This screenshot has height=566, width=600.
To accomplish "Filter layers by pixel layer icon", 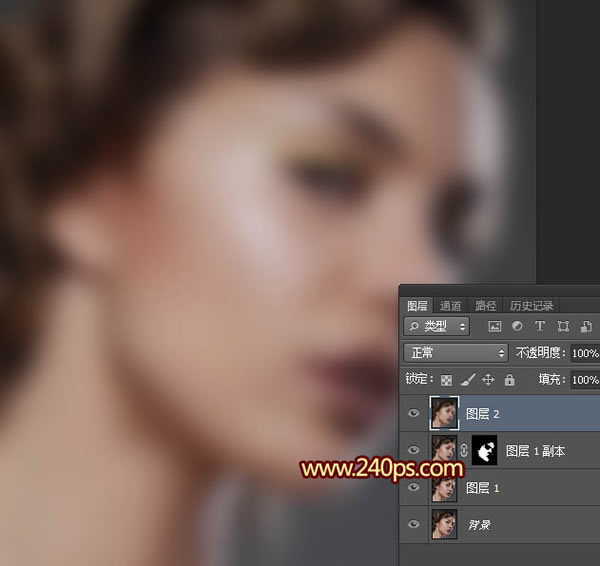I will click(x=494, y=326).
